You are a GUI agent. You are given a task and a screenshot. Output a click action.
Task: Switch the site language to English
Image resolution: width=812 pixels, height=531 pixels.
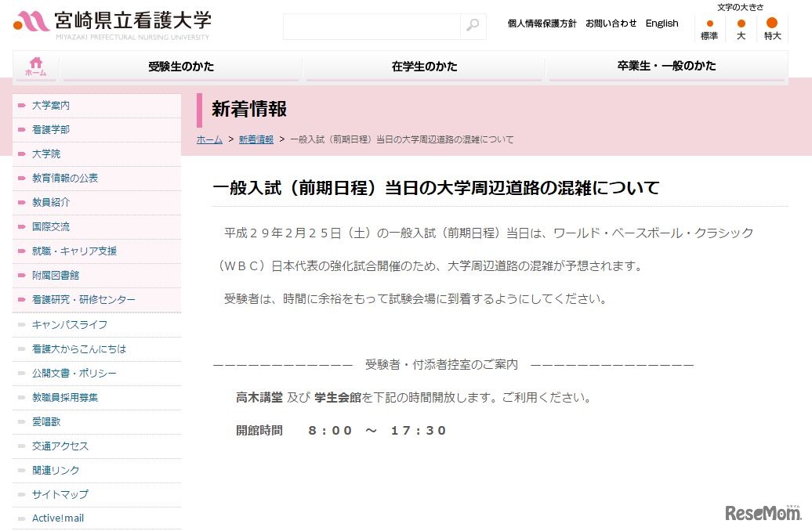[662, 23]
